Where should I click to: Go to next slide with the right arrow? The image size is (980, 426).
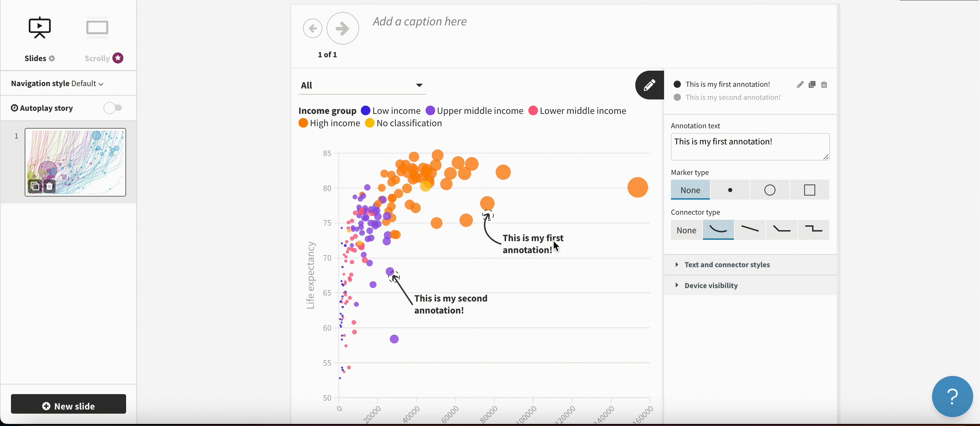pos(342,28)
